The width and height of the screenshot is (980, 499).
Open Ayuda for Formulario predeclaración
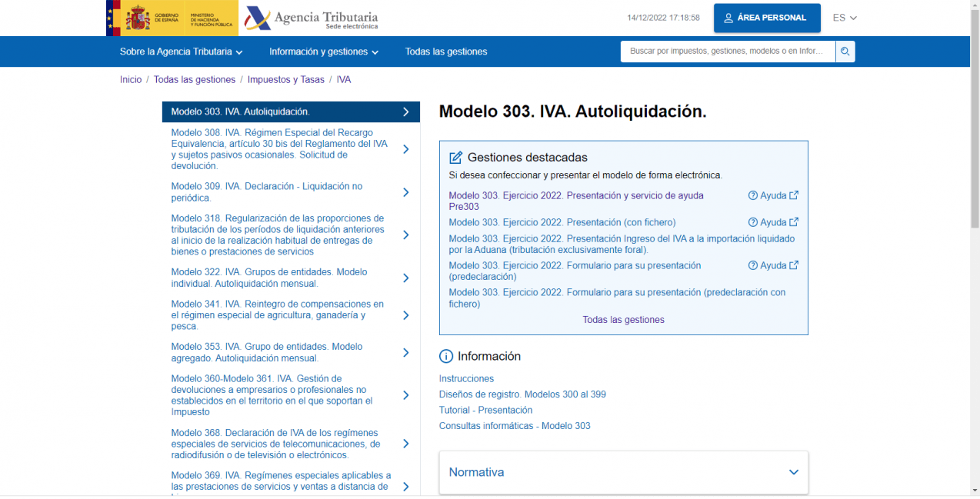point(773,265)
